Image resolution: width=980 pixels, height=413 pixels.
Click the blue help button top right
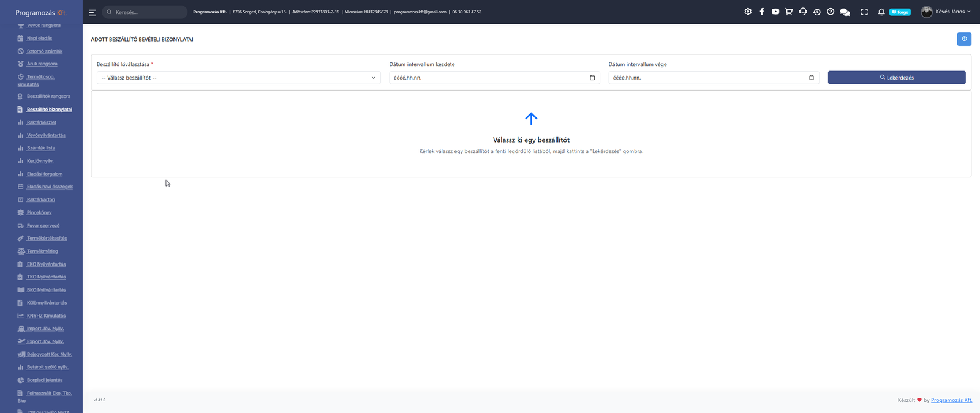tap(964, 39)
